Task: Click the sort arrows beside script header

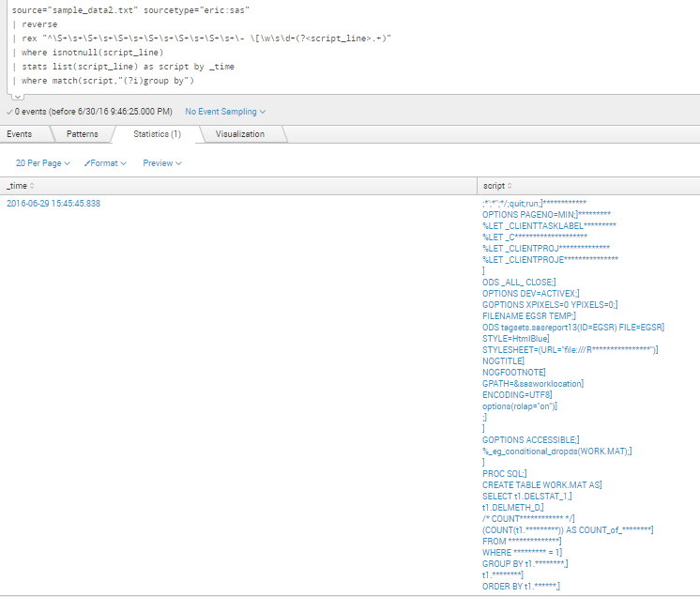Action: pos(510,186)
